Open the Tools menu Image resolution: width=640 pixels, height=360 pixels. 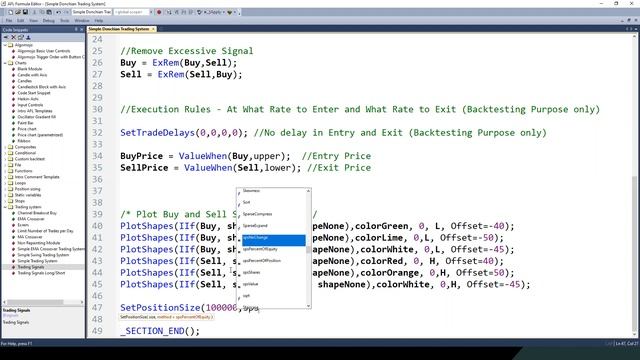tap(64, 20)
